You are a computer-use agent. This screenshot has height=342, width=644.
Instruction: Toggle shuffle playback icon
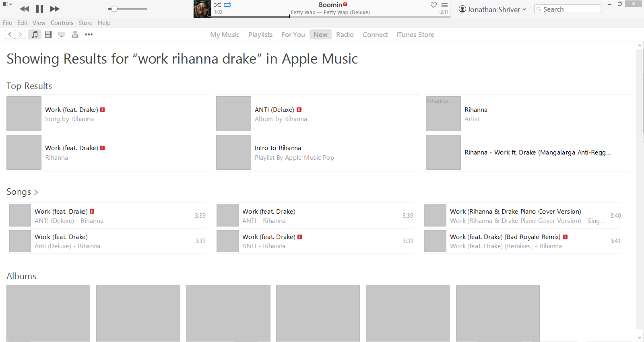pos(217,5)
